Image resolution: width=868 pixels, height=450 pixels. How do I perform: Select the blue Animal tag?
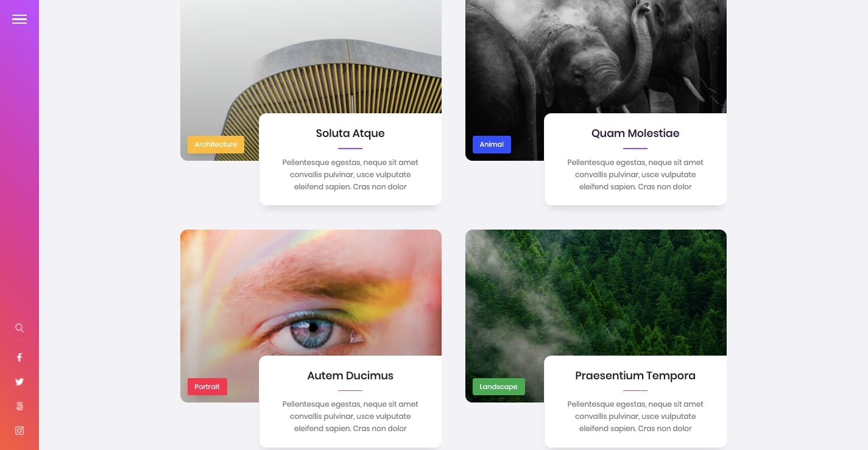(492, 144)
